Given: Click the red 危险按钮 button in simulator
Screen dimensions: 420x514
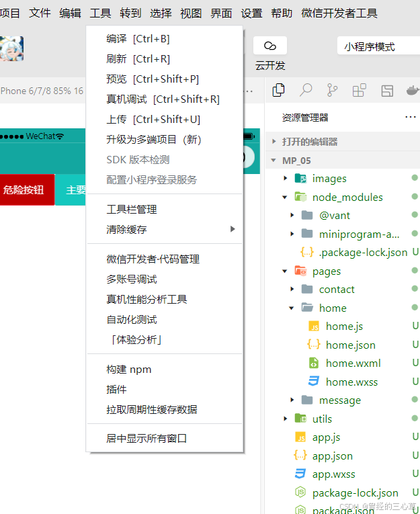Looking at the screenshot, I should point(27,189).
